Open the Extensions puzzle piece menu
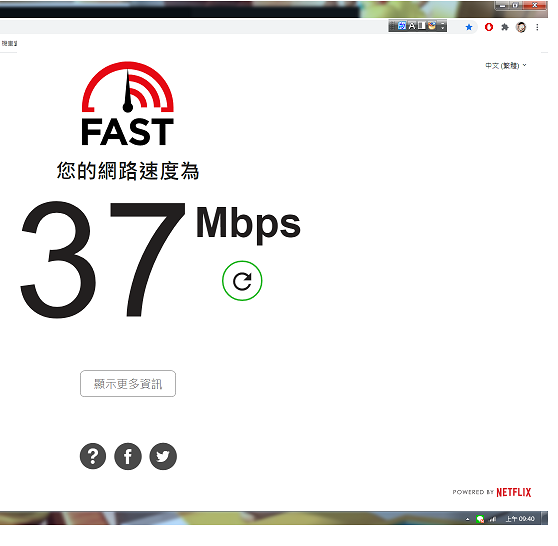Screen dimensions: 558x546 [x=505, y=27]
